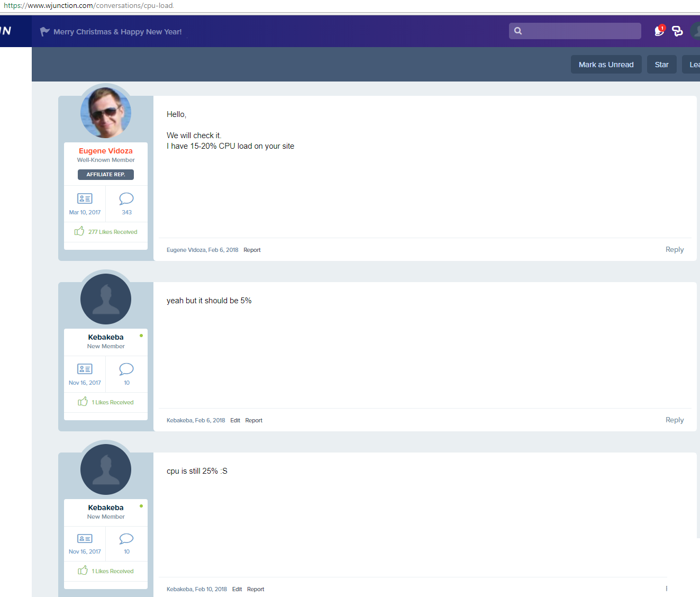The height and width of the screenshot is (597, 700).
Task: Star this conversation
Action: [x=661, y=65]
